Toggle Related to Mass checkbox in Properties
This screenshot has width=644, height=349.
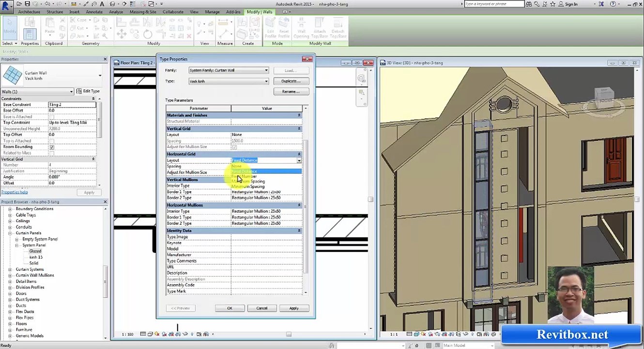(51, 153)
